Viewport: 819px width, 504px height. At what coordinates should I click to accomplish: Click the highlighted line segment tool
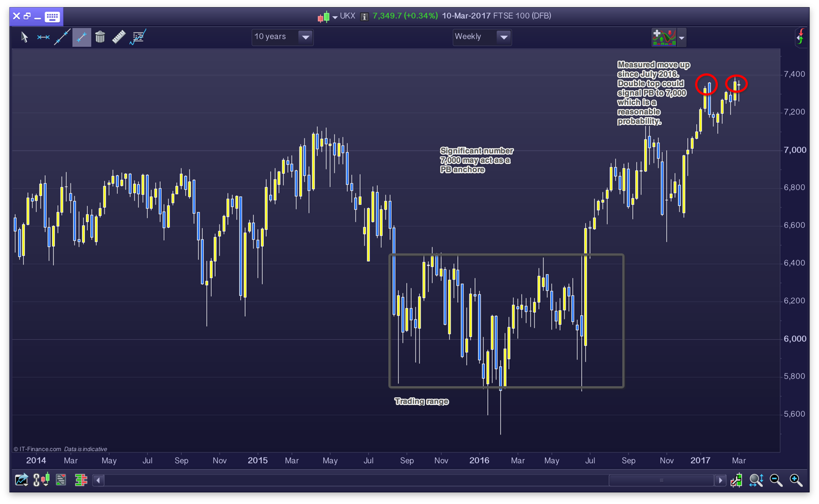81,37
